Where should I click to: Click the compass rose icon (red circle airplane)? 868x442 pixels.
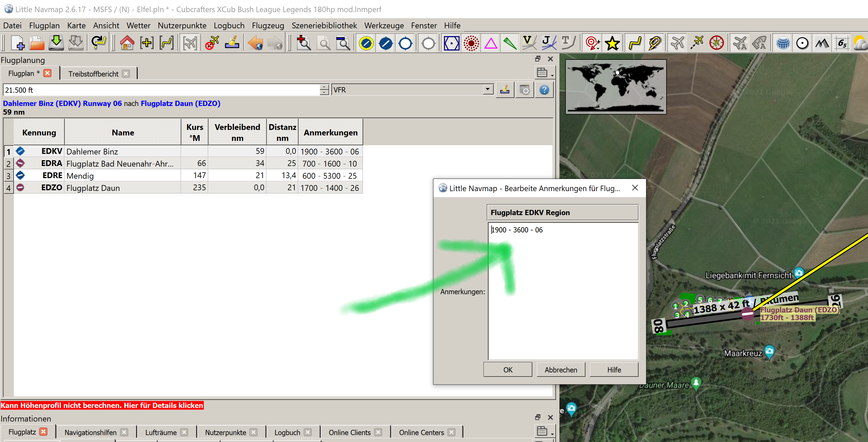click(x=716, y=43)
